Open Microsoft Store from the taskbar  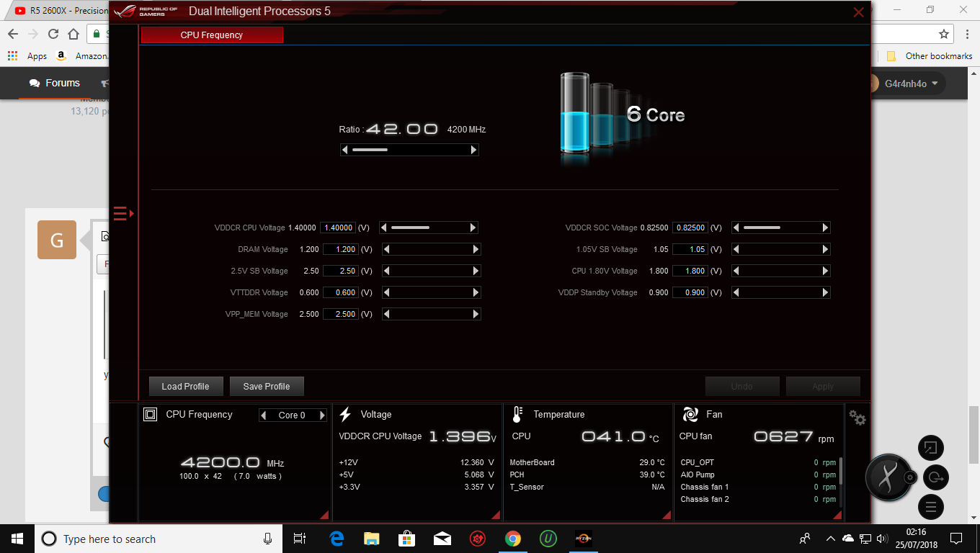pos(407,539)
